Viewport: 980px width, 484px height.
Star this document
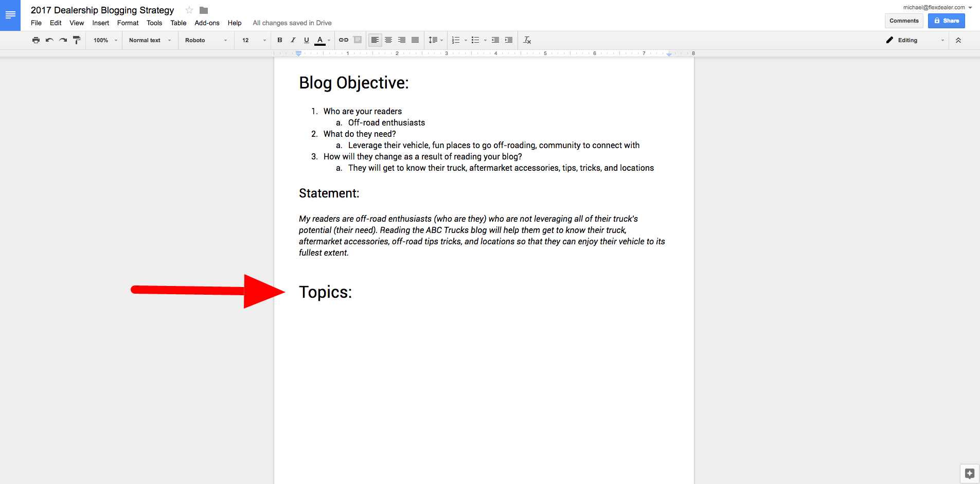(189, 10)
